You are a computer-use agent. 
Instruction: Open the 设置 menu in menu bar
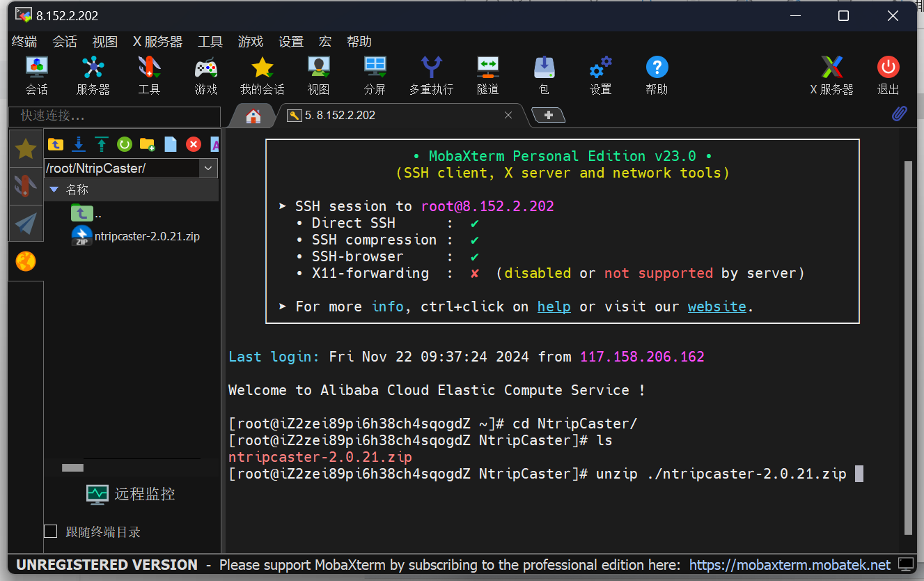tap(291, 42)
